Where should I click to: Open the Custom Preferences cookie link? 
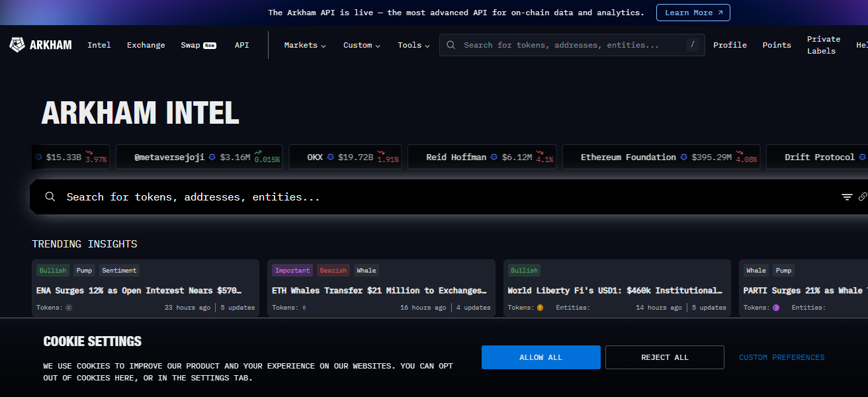[781, 357]
